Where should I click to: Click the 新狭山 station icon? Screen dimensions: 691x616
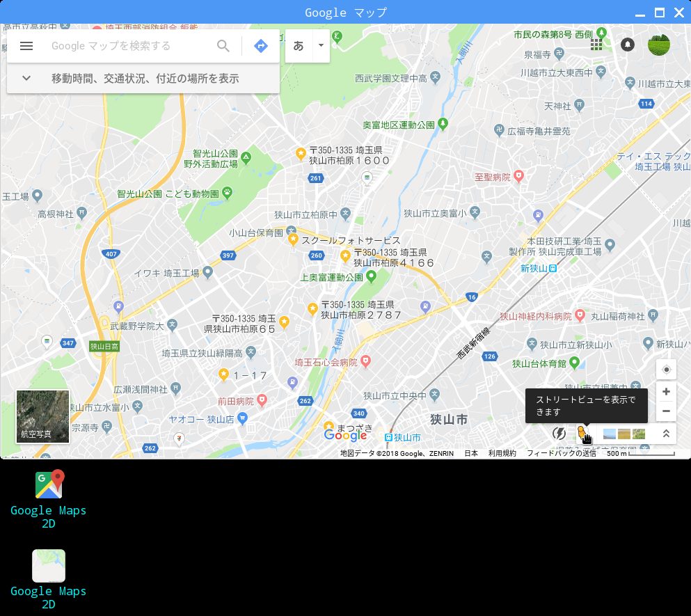pyautogui.click(x=553, y=268)
